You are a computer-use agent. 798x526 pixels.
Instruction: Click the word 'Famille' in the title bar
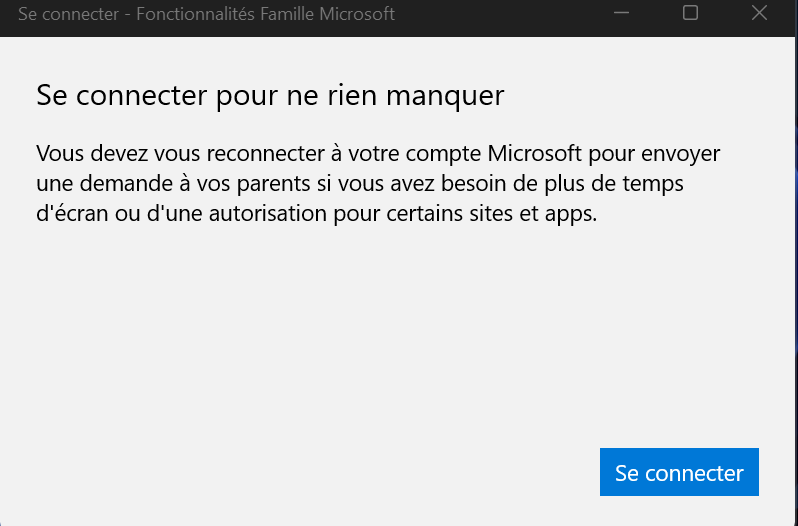(x=287, y=14)
